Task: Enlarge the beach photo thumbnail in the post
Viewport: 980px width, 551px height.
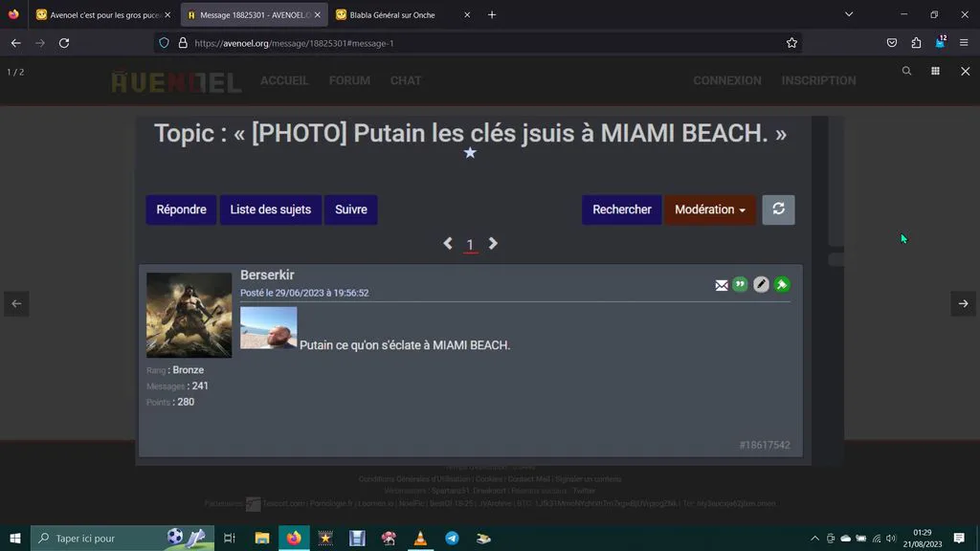Action: pyautogui.click(x=269, y=327)
